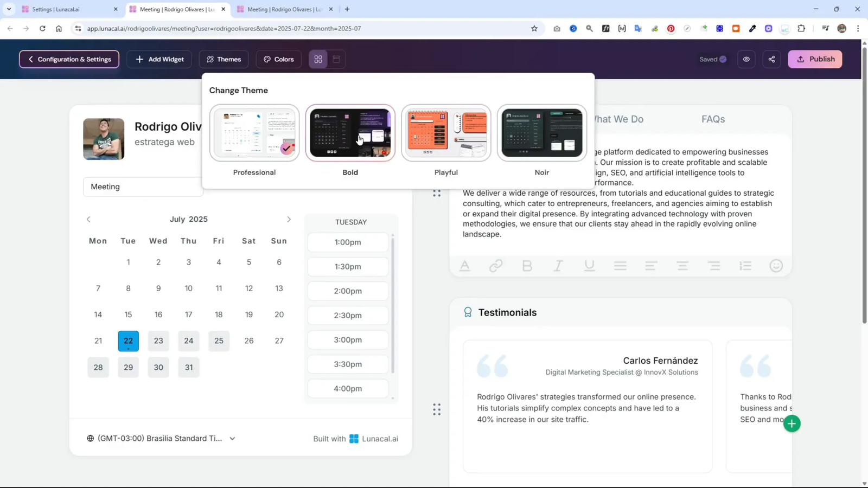The height and width of the screenshot is (488, 868).
Task: Select the link insertion icon
Action: click(x=495, y=265)
